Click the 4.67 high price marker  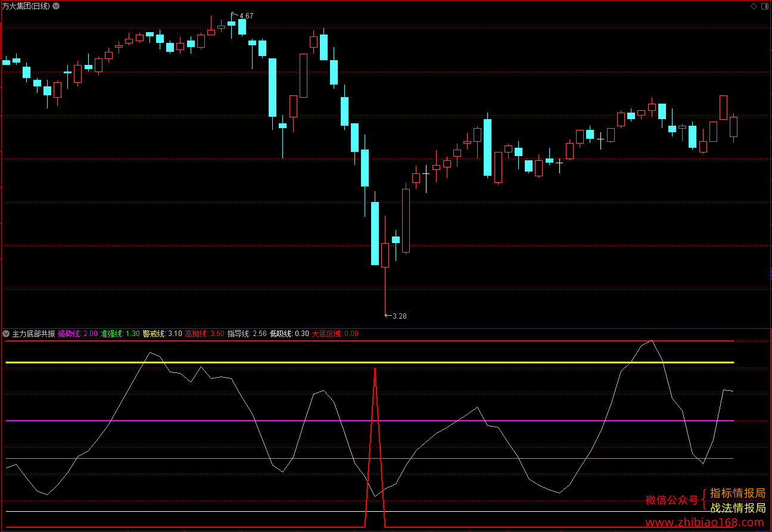246,16
